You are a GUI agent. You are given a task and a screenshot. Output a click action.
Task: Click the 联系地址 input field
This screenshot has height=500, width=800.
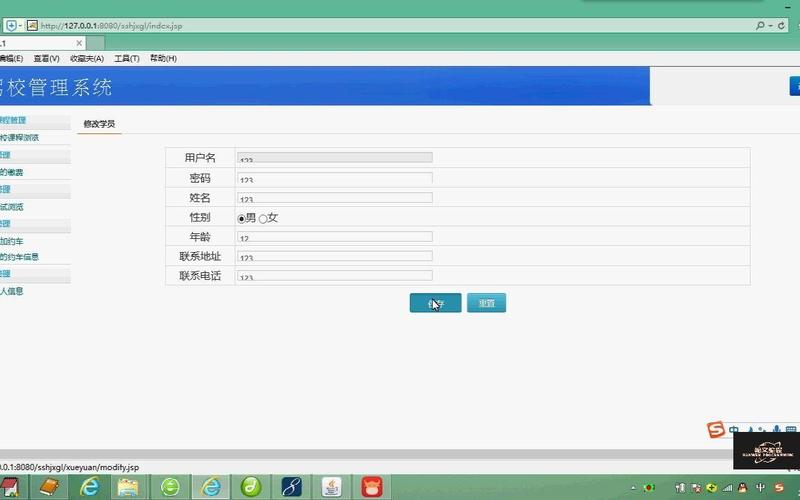pos(335,256)
